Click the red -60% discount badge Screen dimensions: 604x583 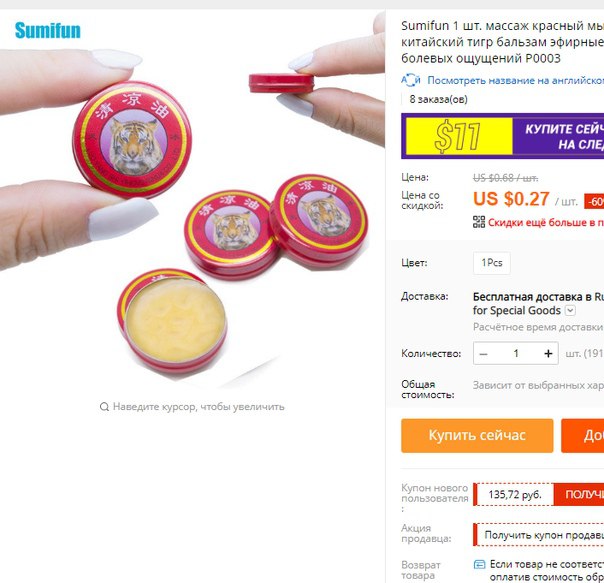pos(594,201)
